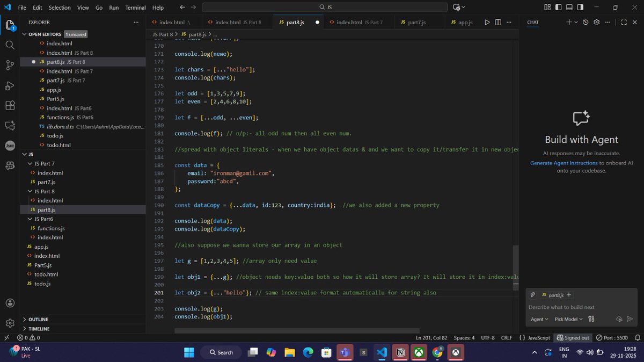Open the Source Control view
The image size is (644, 362).
(10, 65)
